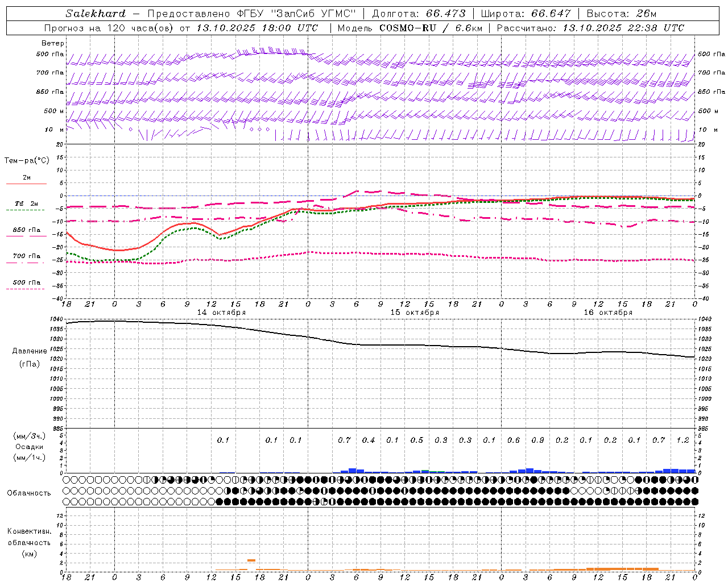Click the (мм/1ч.) unit label
The width and height of the screenshot is (728, 582).
30,458
